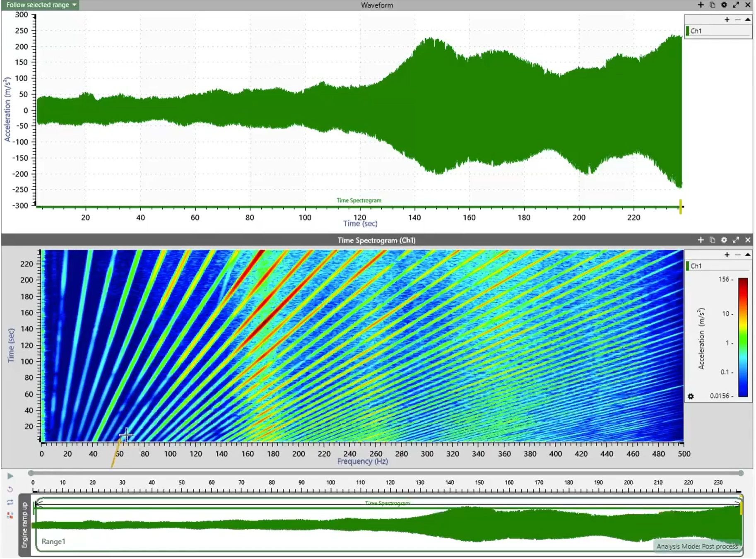The image size is (756, 559).
Task: Add a trace in the spectrogram legend
Action: click(x=727, y=255)
